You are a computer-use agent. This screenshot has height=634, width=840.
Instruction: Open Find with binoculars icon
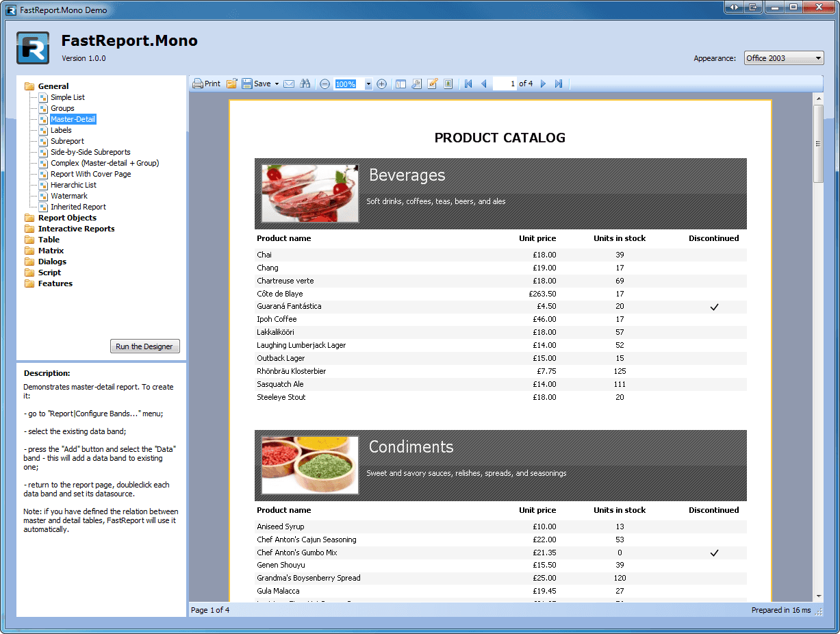click(x=305, y=84)
